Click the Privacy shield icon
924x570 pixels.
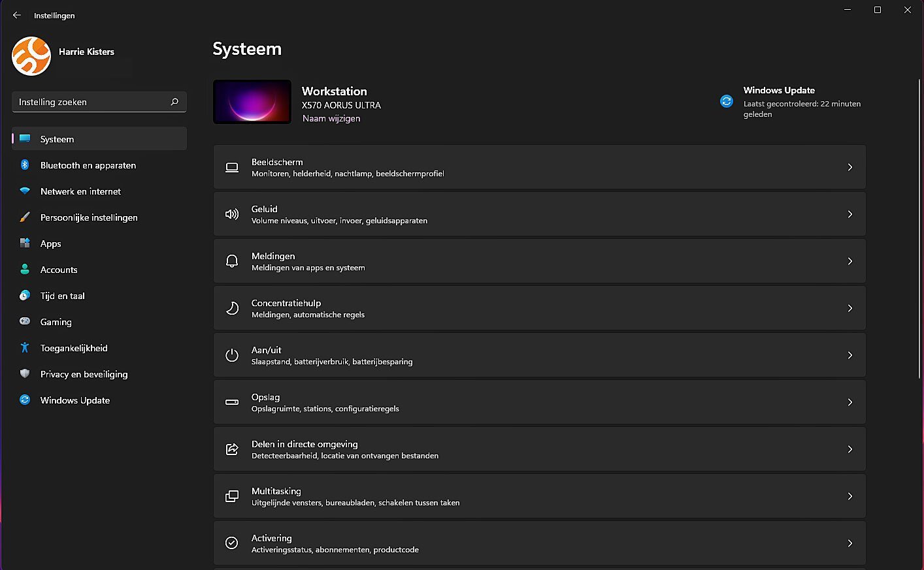tap(25, 373)
